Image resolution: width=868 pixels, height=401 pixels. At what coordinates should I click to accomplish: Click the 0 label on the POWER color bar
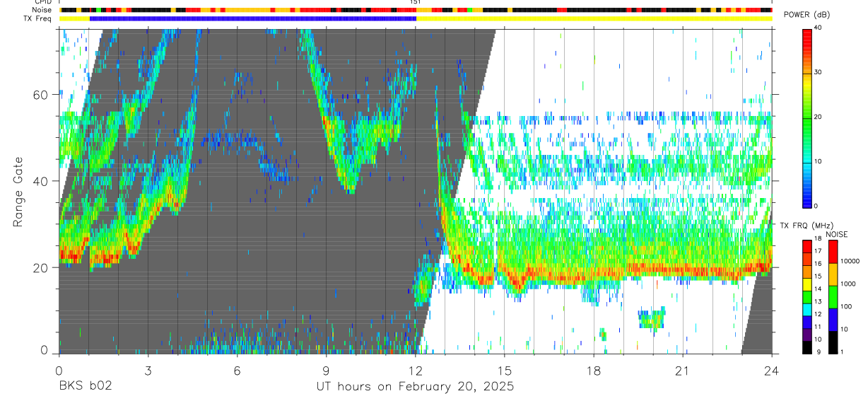(815, 206)
